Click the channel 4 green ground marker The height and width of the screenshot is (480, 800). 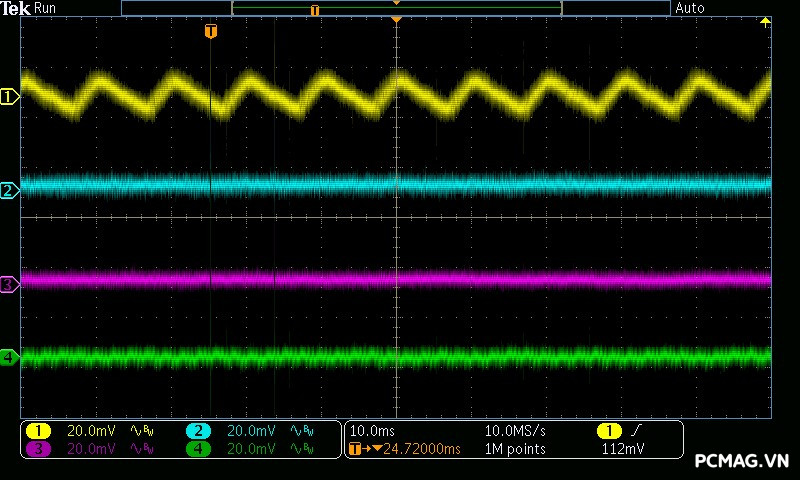[x=9, y=357]
